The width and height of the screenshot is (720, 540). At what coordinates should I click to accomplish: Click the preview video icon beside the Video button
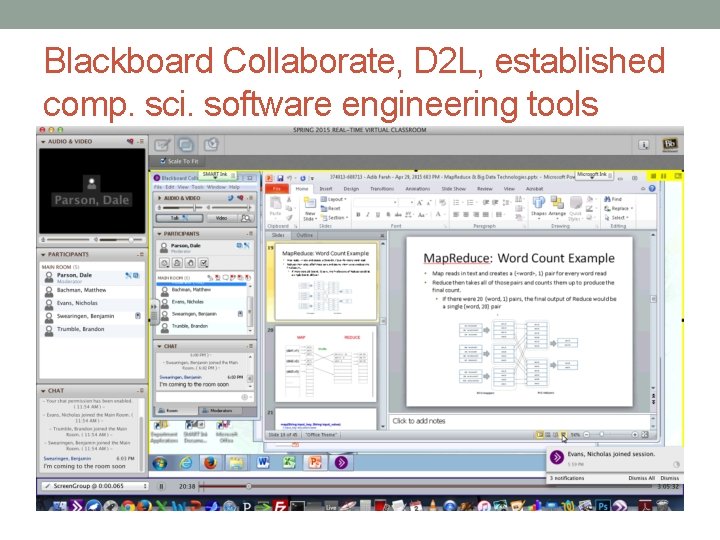coord(247,218)
